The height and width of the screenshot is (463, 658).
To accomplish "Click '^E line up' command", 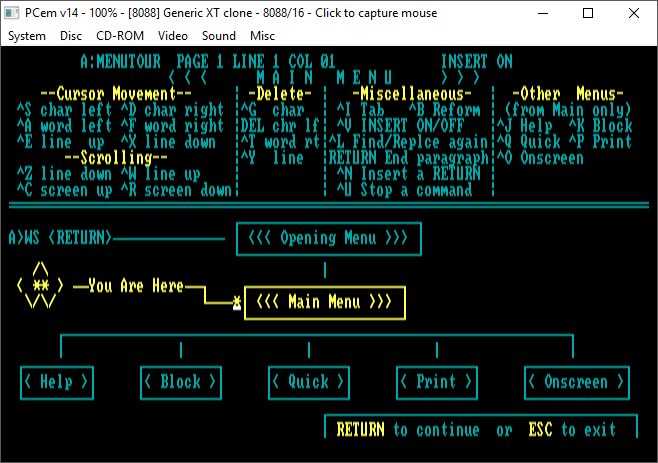I will click(x=60, y=142).
